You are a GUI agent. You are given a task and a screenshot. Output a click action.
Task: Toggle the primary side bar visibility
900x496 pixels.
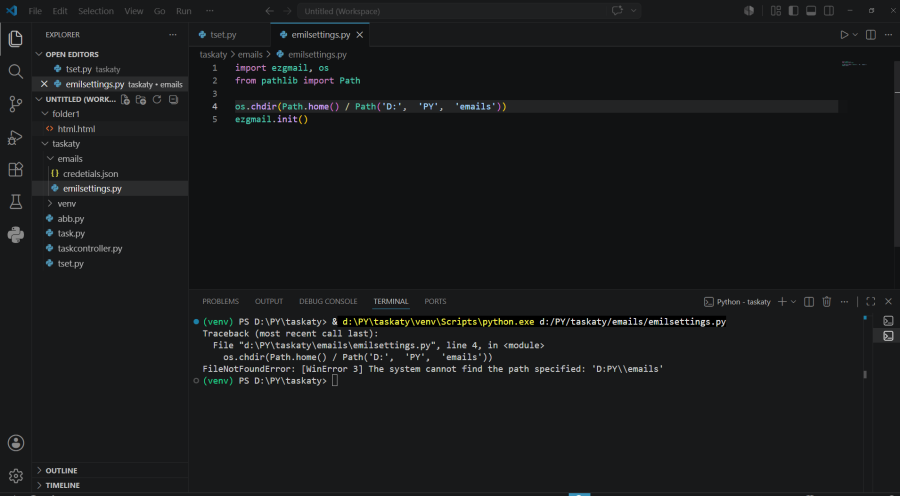pos(794,11)
